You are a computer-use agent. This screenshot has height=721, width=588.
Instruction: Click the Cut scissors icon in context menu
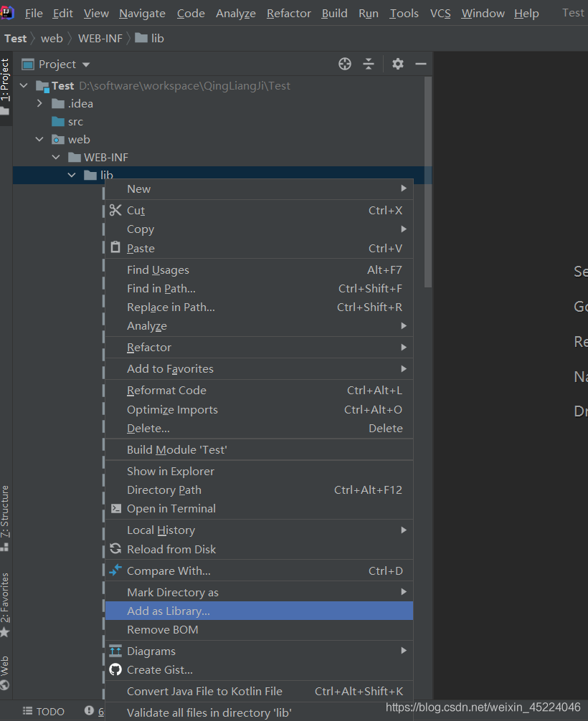(x=116, y=210)
